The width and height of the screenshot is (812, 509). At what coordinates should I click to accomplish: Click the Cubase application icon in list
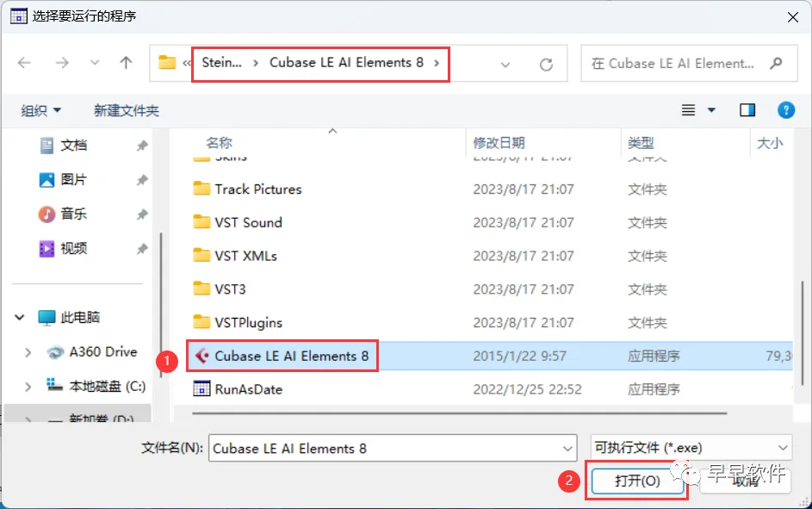coord(201,356)
